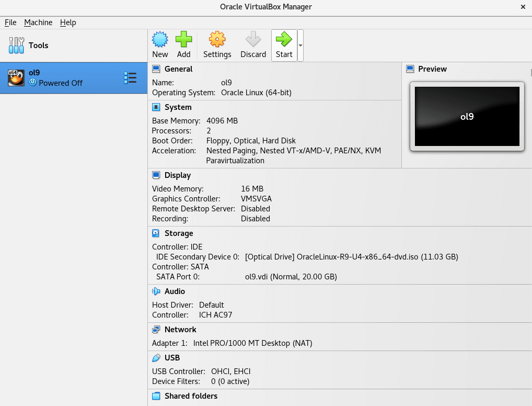Click the OracleLinux dvd.iso optical drive entry
Screen dimensions: 532x406
point(352,257)
